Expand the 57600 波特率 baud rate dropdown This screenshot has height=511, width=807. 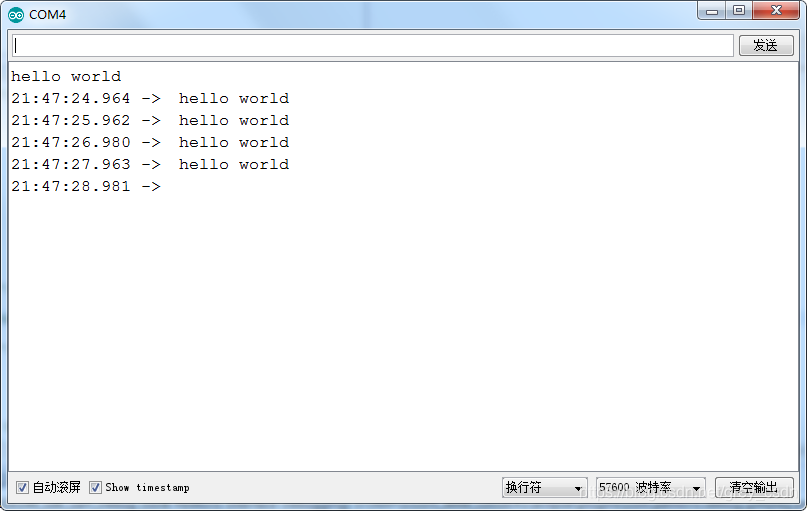651,487
